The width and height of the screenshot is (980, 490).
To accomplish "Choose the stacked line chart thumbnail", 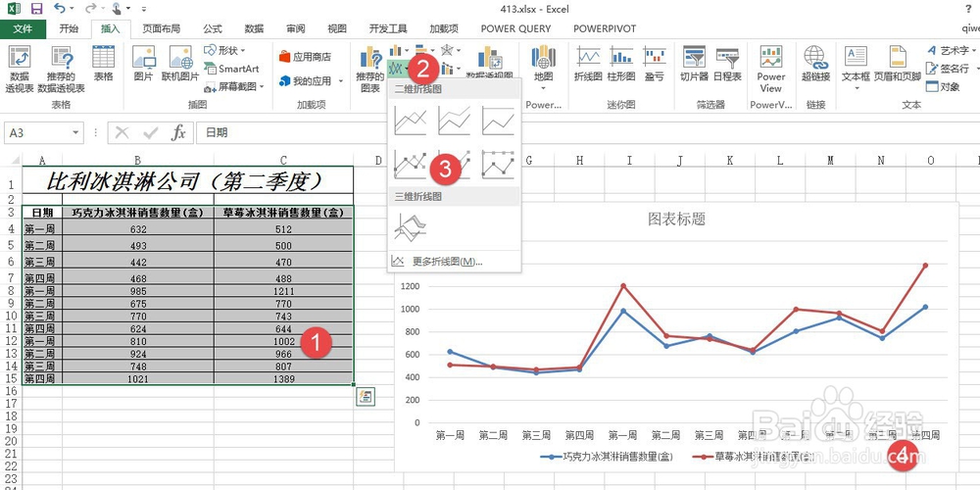I will coord(455,121).
